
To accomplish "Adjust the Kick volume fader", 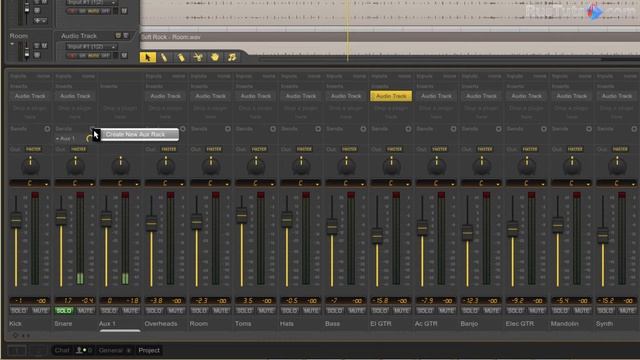I will (16, 220).
